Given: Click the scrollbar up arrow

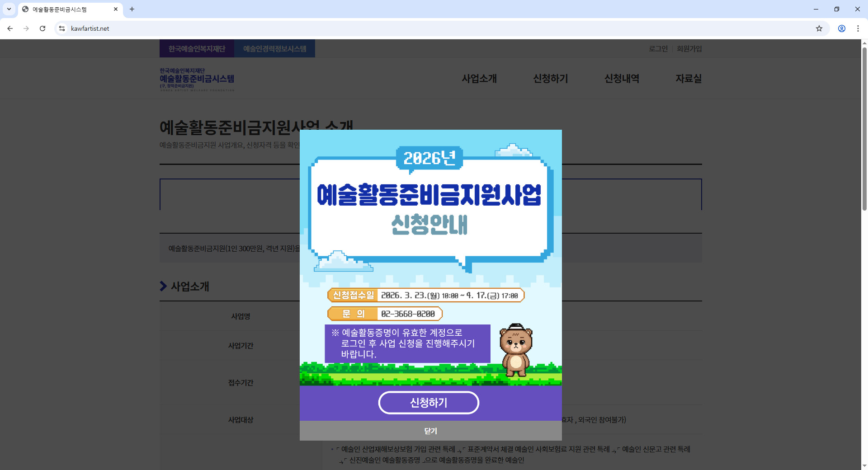Looking at the screenshot, I should 864,43.
